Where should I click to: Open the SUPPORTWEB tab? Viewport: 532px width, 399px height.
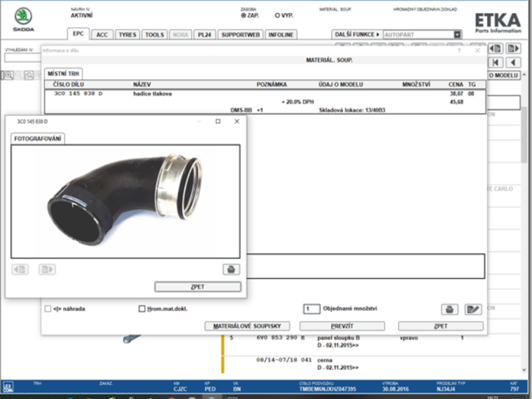(x=240, y=35)
